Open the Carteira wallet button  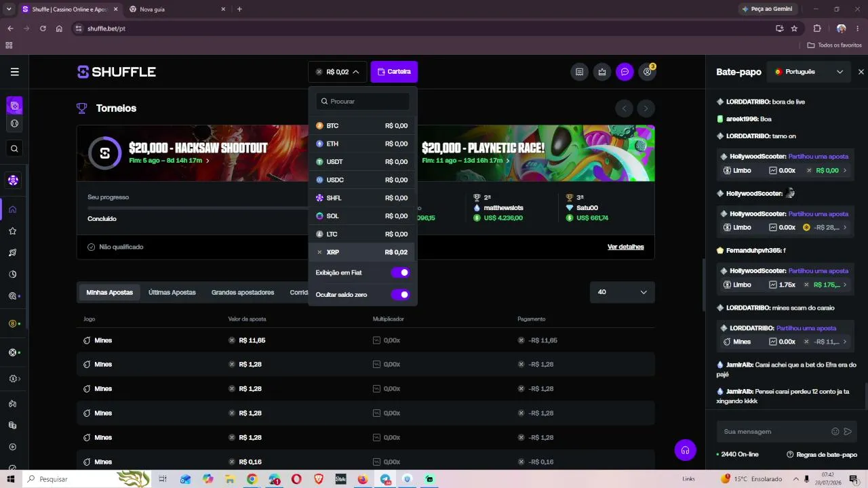(394, 72)
